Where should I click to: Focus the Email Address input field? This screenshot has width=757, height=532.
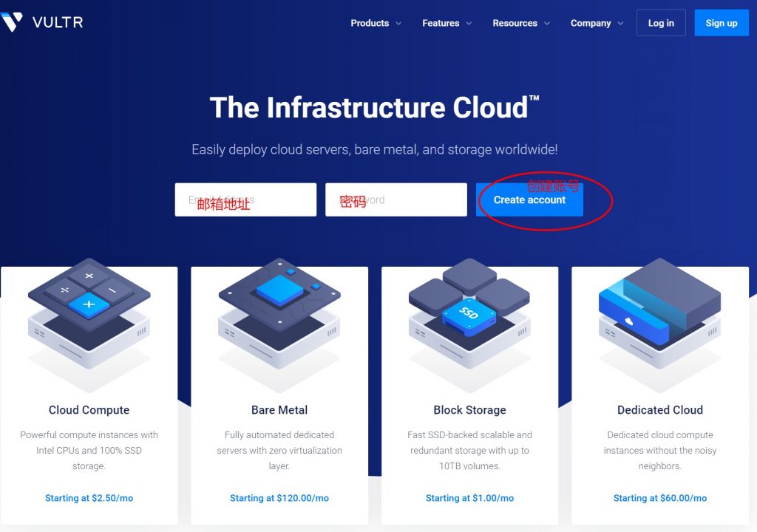[245, 199]
